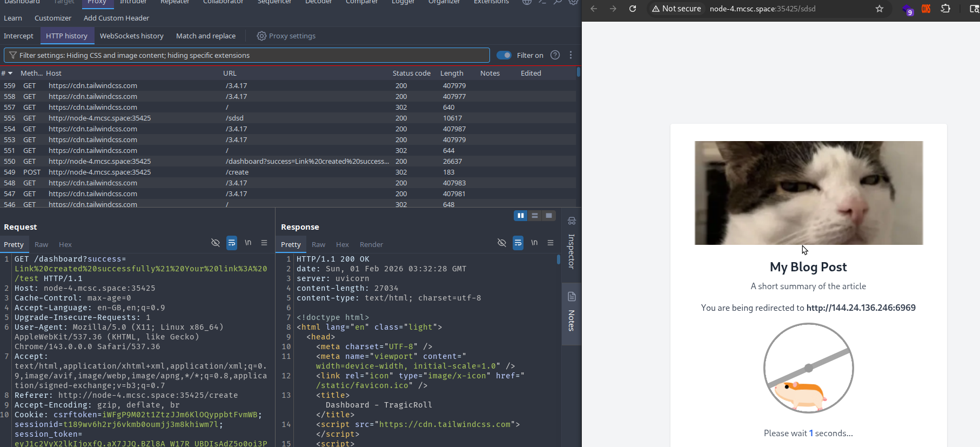Reload the browser page
Image resolution: width=980 pixels, height=447 pixels.
click(633, 9)
